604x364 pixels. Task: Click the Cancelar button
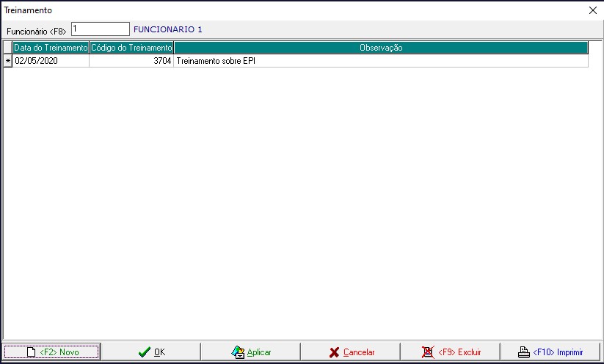point(351,352)
